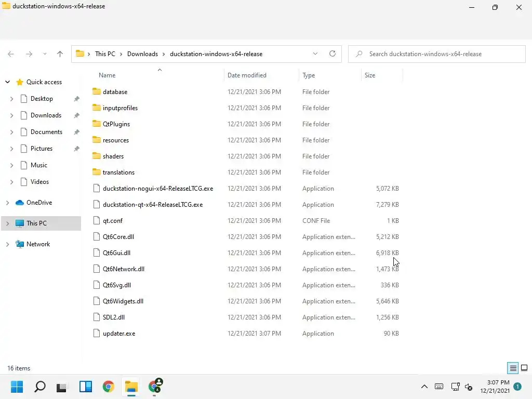The width and height of the screenshot is (532, 399).
Task: Switch to details view layout
Action: [513, 368]
